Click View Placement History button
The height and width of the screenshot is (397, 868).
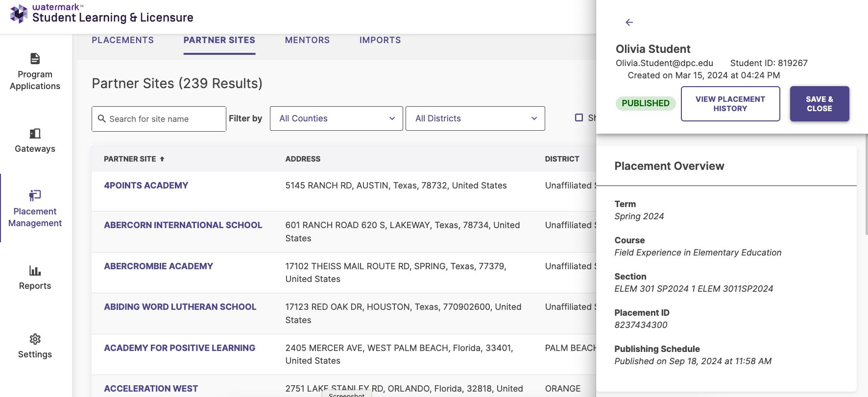coord(730,104)
